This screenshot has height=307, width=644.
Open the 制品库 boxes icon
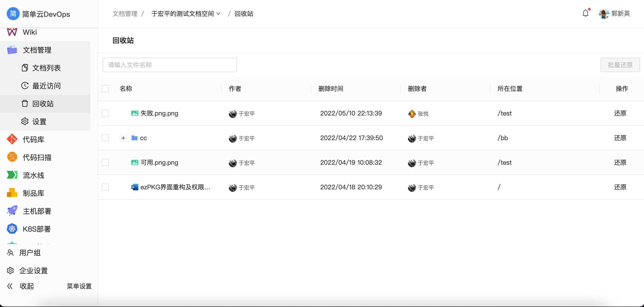tap(12, 193)
